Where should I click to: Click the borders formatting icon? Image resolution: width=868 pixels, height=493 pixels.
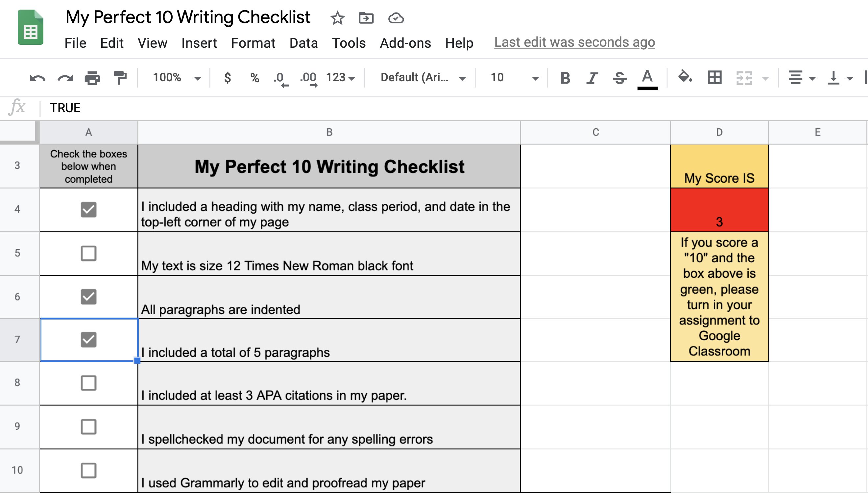point(713,79)
